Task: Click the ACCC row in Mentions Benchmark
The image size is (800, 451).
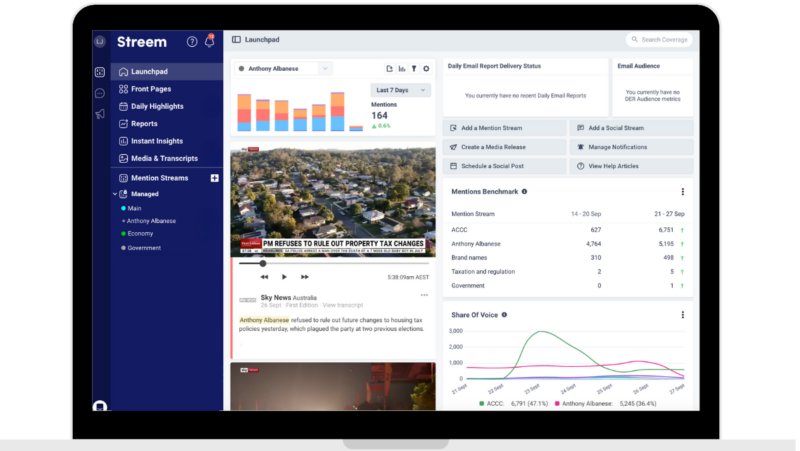Action: 568,230
